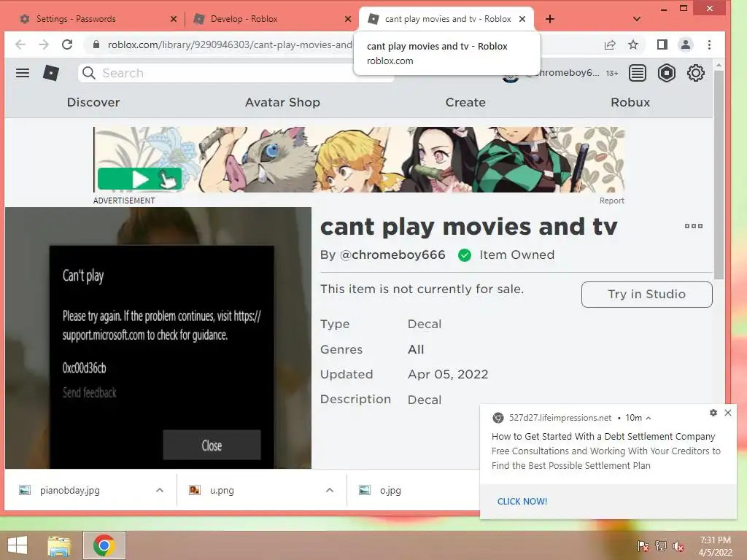Open the Roblox messages feed icon
The height and width of the screenshot is (560, 747).
click(x=638, y=73)
